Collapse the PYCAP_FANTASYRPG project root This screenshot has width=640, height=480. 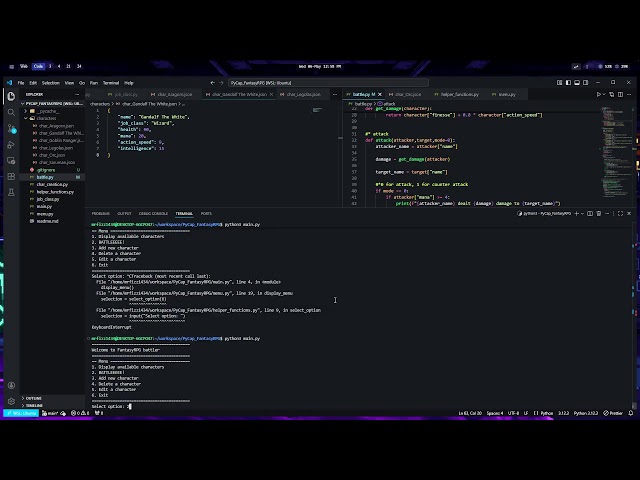(53, 104)
